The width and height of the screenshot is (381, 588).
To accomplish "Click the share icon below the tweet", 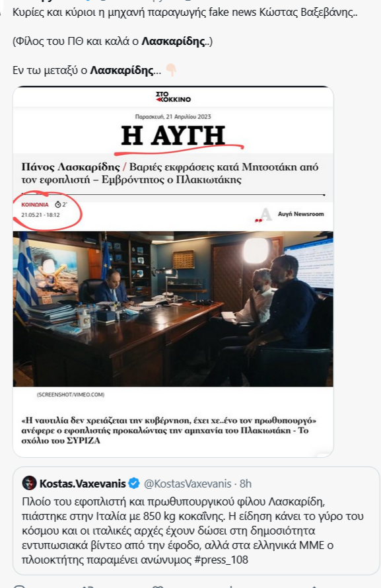I will [313, 586].
